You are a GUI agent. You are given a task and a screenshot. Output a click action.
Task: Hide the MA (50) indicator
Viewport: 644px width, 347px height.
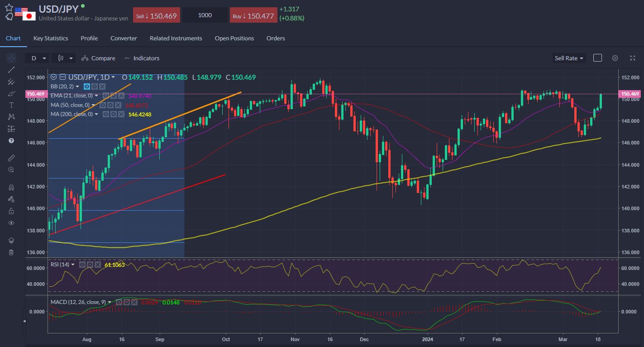pos(103,105)
